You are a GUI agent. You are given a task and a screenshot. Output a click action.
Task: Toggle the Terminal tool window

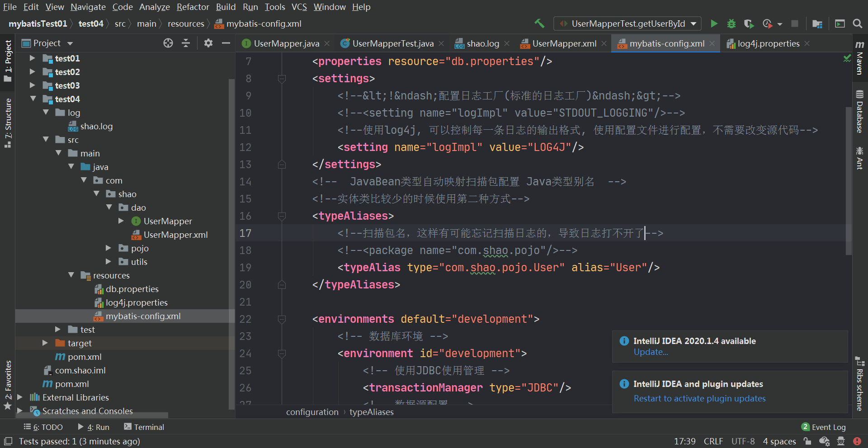click(x=144, y=427)
